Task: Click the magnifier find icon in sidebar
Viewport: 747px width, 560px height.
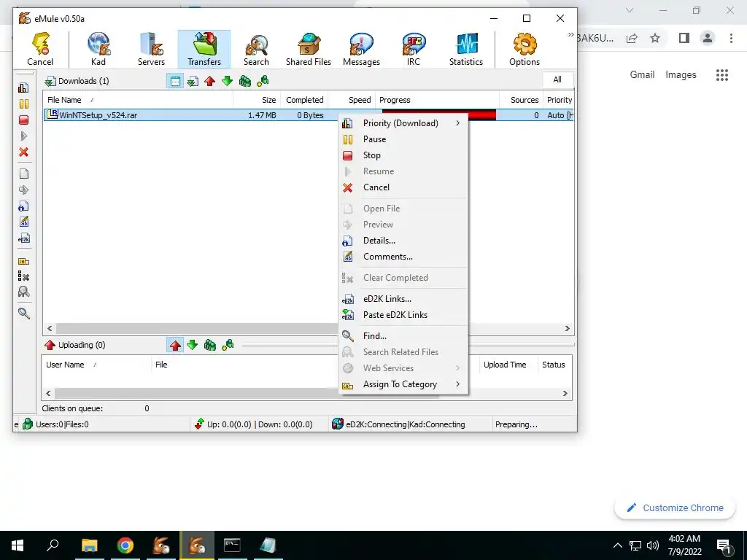Action: 23,314
